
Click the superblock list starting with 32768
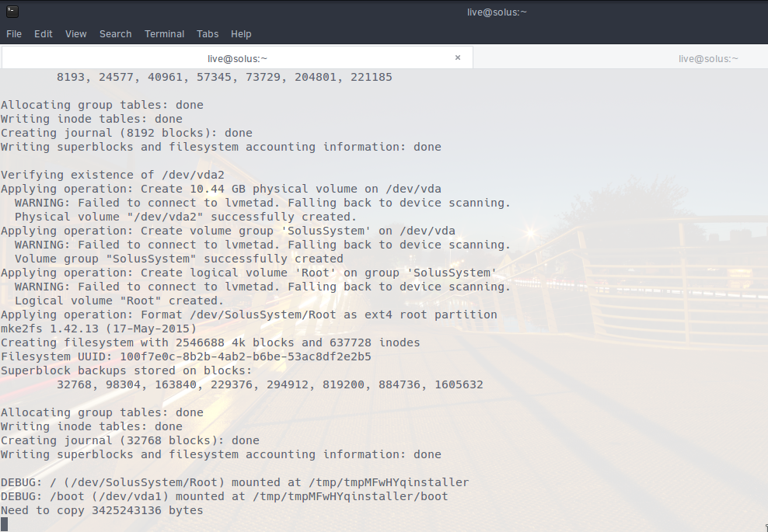270,384
